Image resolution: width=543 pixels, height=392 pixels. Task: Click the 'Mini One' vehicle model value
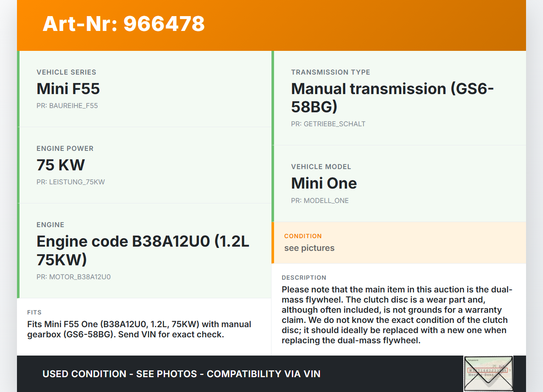coord(324,183)
